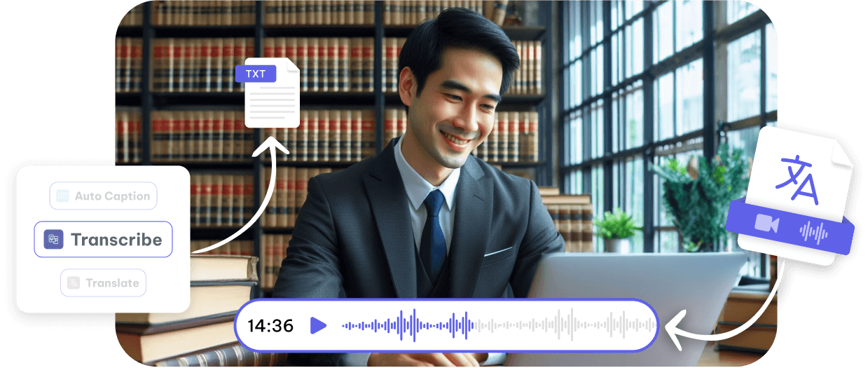The height and width of the screenshot is (368, 868).
Task: Click the video camera icon on purple band
Action: [x=767, y=224]
